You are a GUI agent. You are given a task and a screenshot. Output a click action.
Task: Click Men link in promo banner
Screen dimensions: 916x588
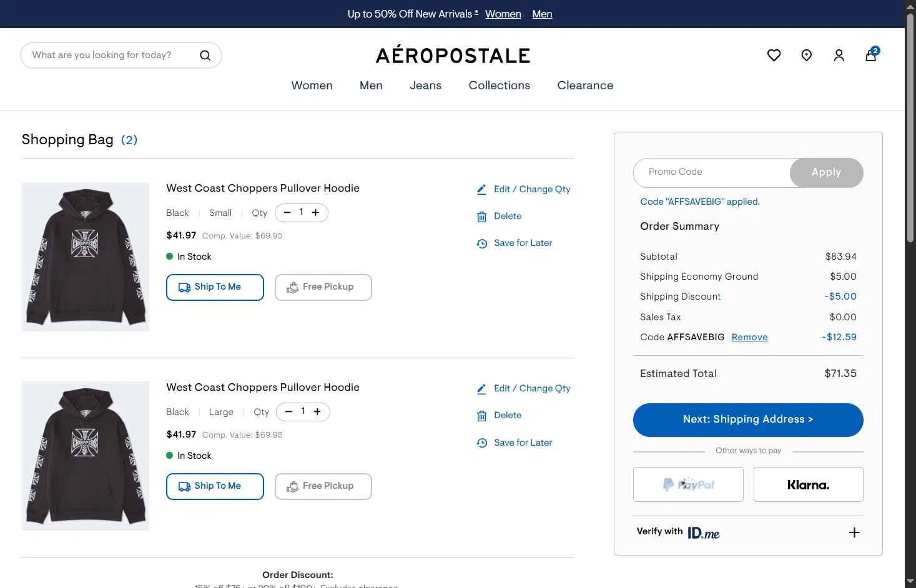pos(542,14)
